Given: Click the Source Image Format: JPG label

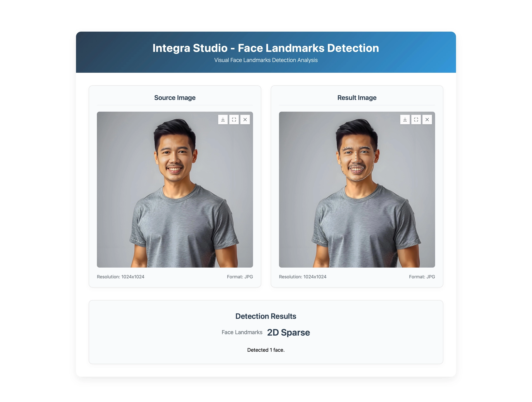Looking at the screenshot, I should (240, 277).
